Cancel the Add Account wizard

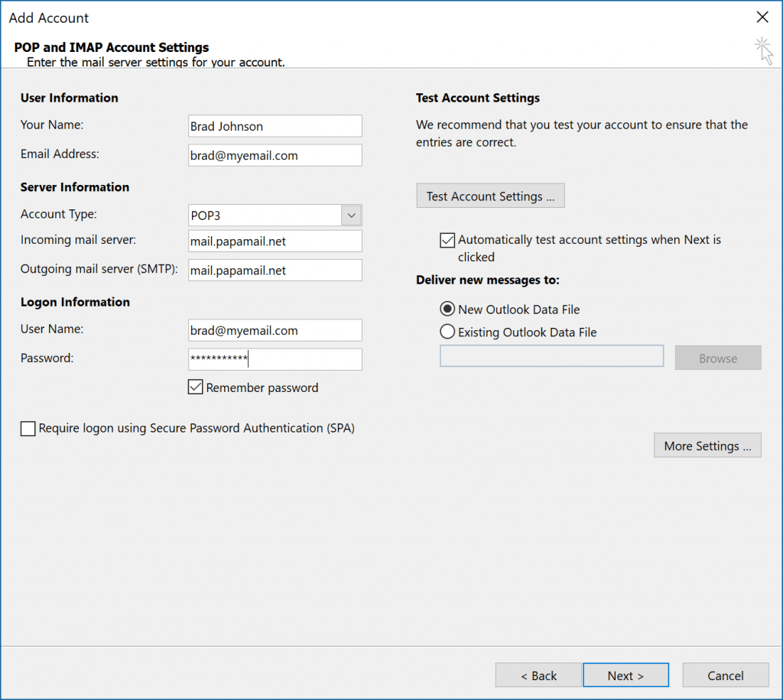(725, 675)
